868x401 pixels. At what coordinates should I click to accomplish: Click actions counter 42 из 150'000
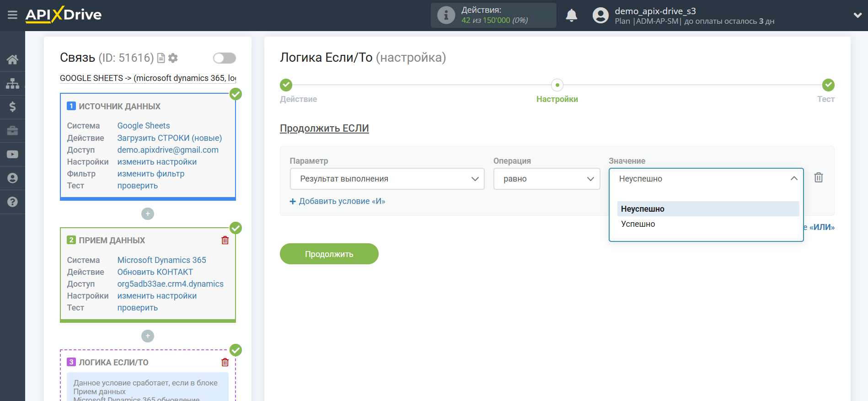[494, 21]
